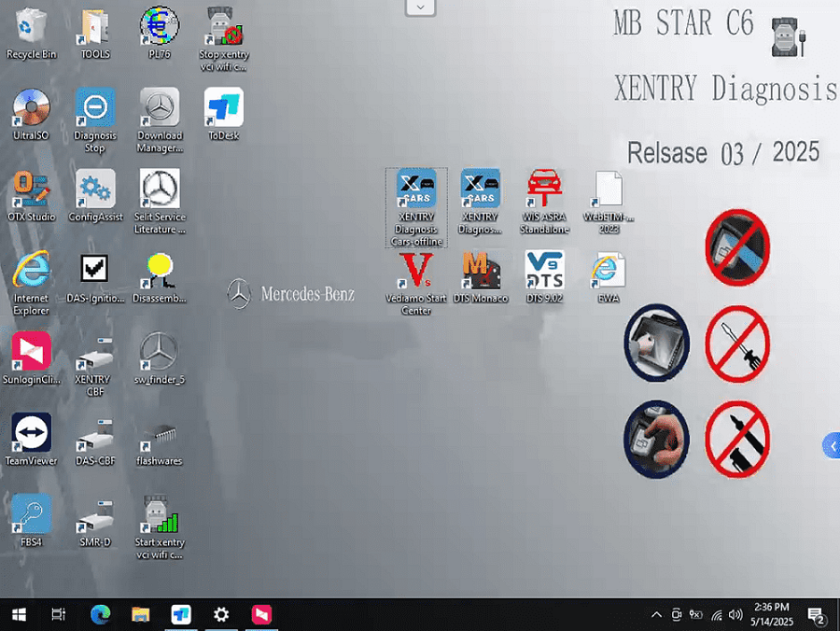This screenshot has width=840, height=631.
Task: Select the flashwares chip icon
Action: pyautogui.click(x=160, y=442)
